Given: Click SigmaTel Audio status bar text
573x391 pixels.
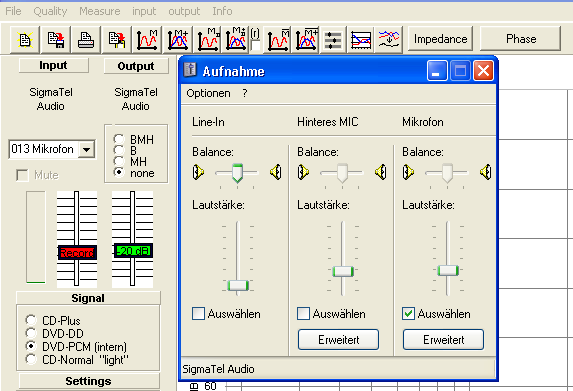Looking at the screenshot, I should pos(218,369).
